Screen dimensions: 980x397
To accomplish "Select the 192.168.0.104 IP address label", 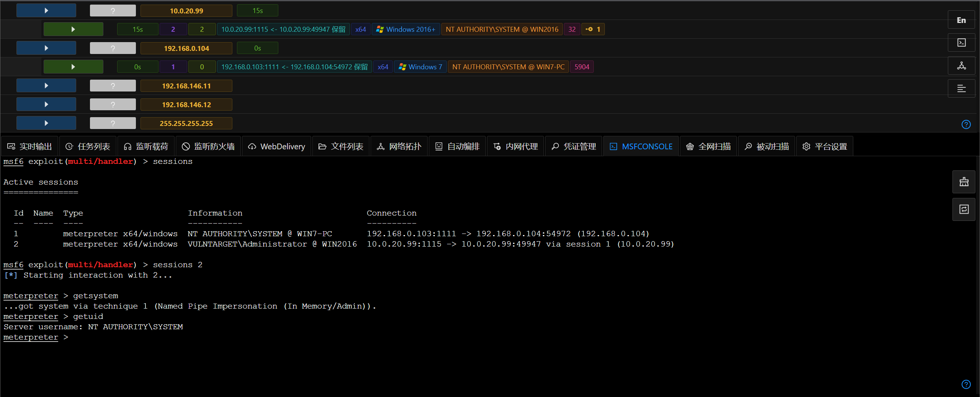I will pos(186,48).
